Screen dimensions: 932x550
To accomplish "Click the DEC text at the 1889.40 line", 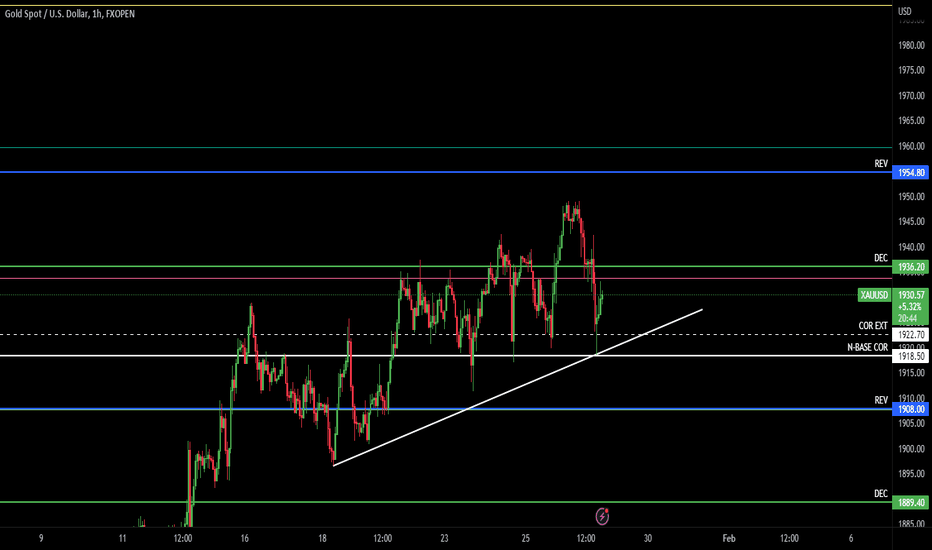I will tap(881, 494).
